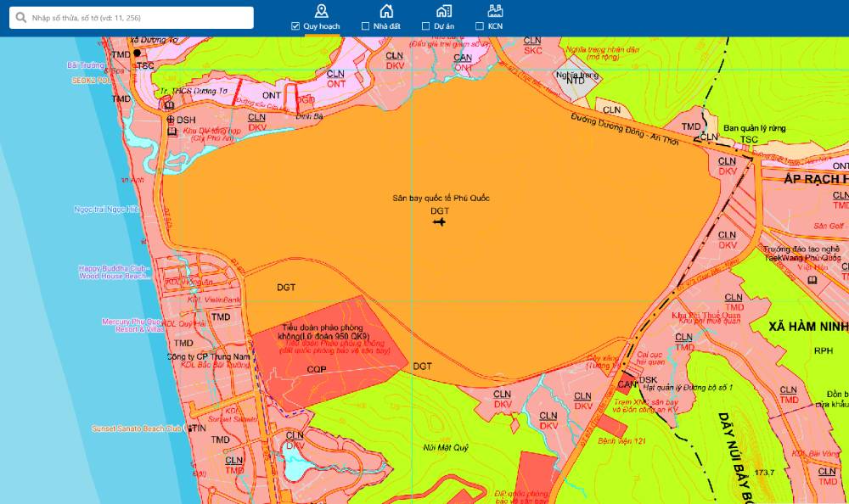Click the factory icon above KCN
The height and width of the screenshot is (504, 849).
(x=496, y=10)
